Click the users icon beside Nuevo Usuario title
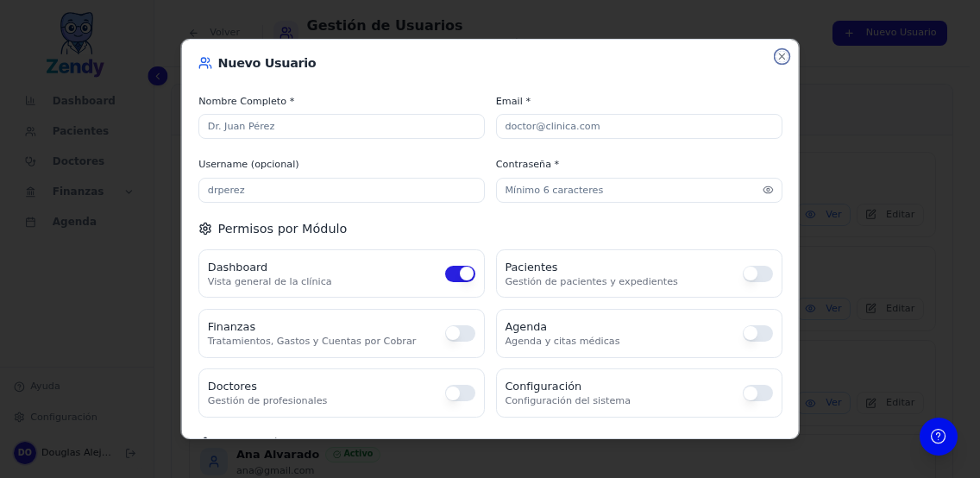Viewport: 980px width, 478px height. (x=205, y=63)
